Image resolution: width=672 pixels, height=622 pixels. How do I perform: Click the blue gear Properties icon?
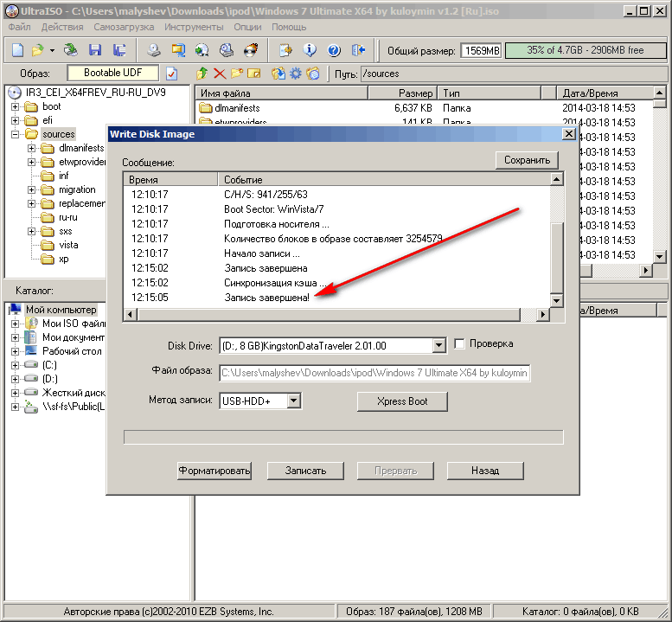click(296, 74)
